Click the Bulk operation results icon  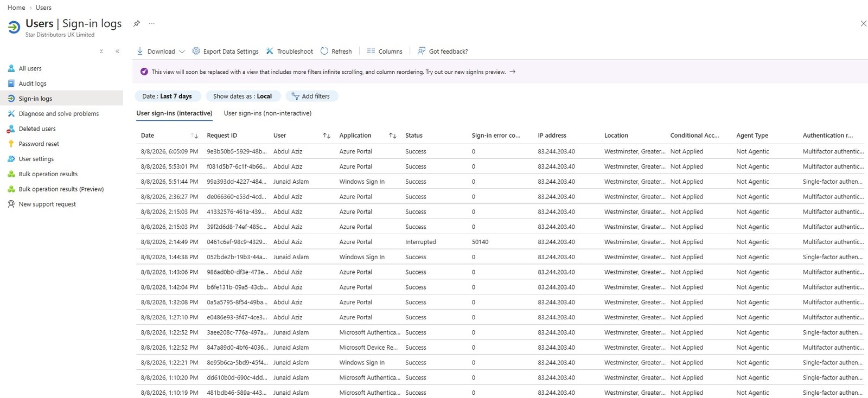[x=11, y=174]
